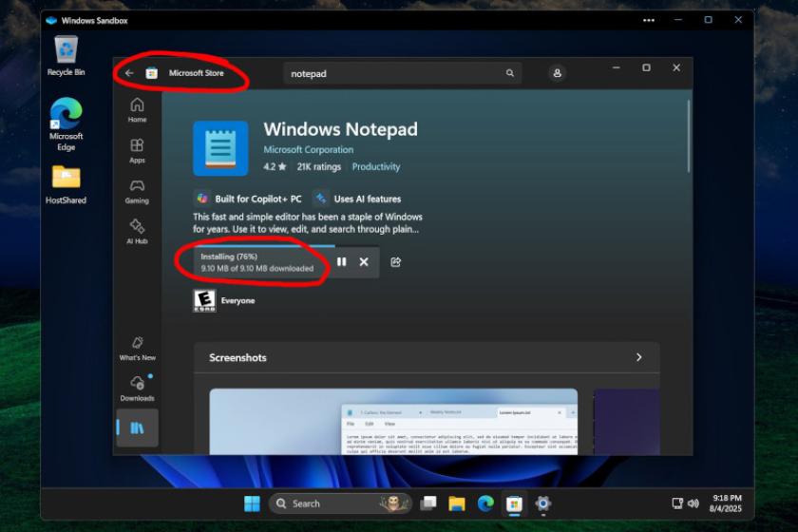This screenshot has height=532, width=798.
Task: Open What's New in sidebar
Action: 138,349
